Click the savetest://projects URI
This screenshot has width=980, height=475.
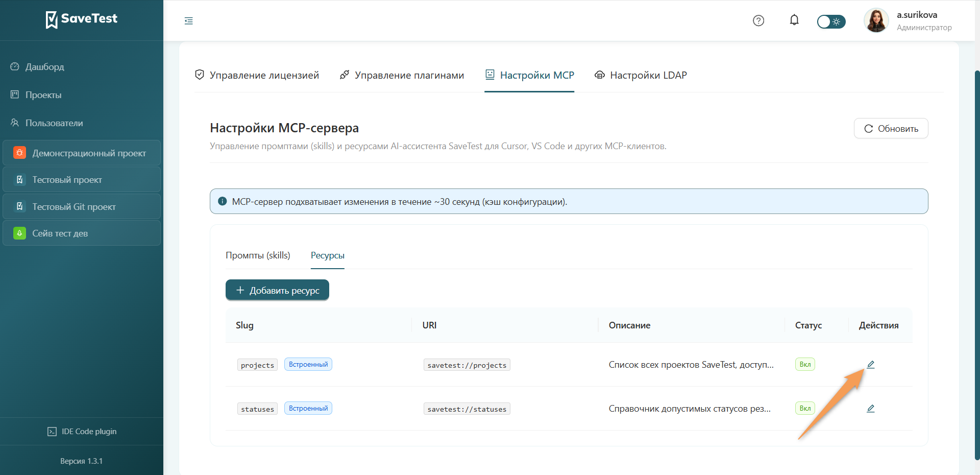pyautogui.click(x=467, y=365)
